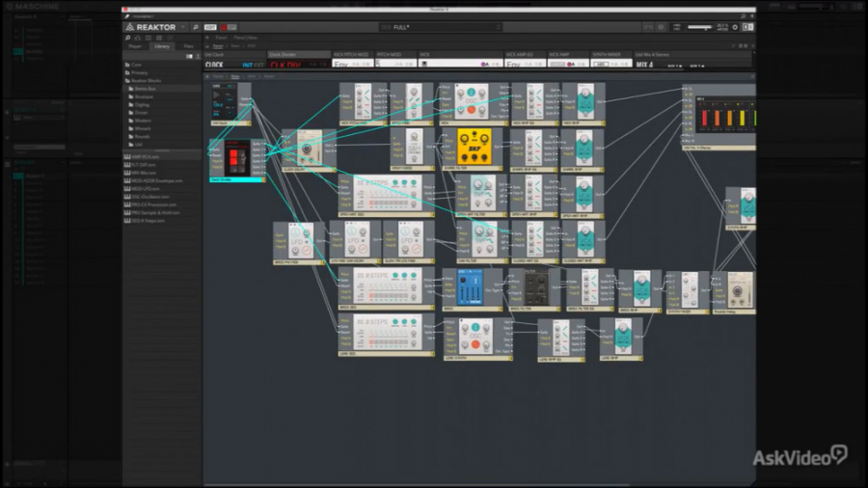Click the sidebar search magnifier icon
868x488 pixels.
(128, 38)
